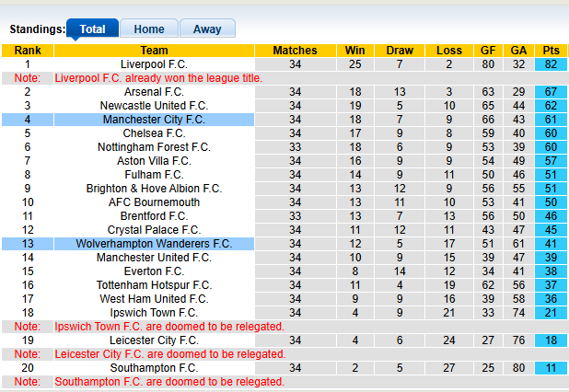569x392 pixels.
Task: Click the Team column header
Action: click(x=154, y=51)
